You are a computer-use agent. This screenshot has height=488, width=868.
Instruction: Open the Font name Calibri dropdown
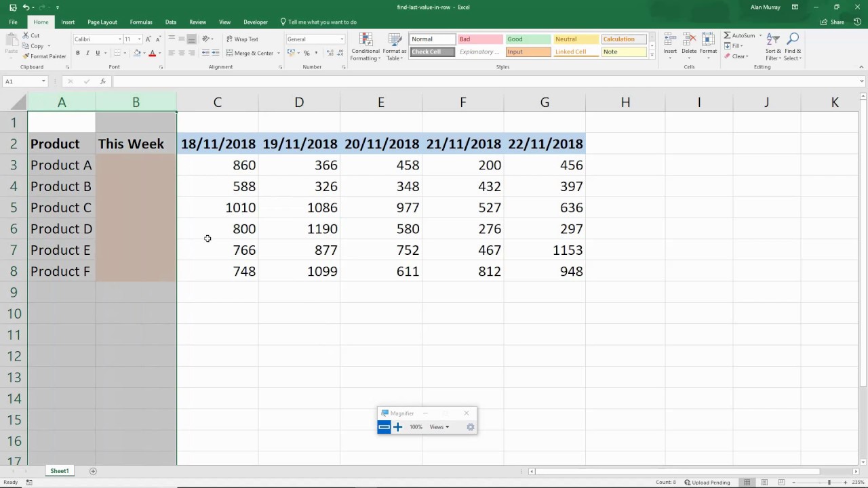[120, 39]
